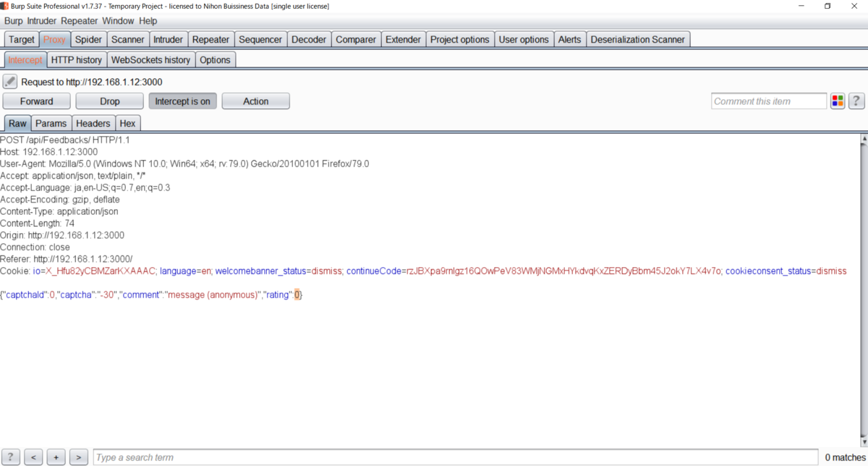
Task: Open the Scanner tab
Action: 128,40
